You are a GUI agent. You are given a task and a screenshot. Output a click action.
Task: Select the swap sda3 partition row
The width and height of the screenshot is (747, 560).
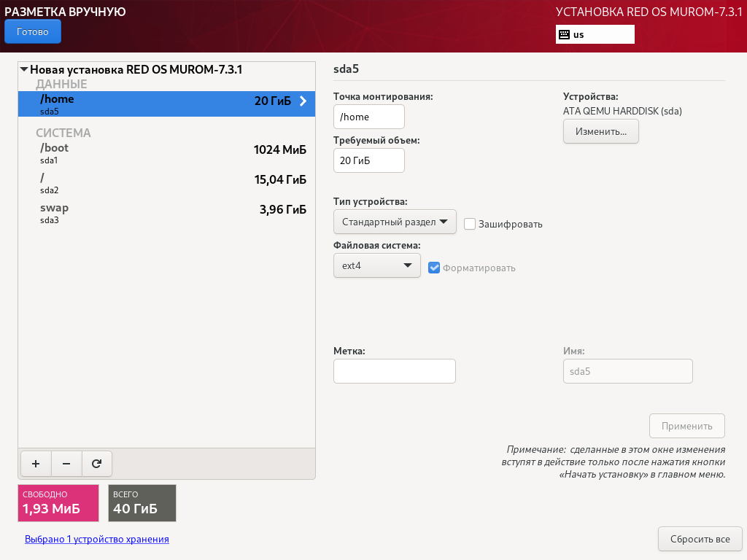point(167,213)
